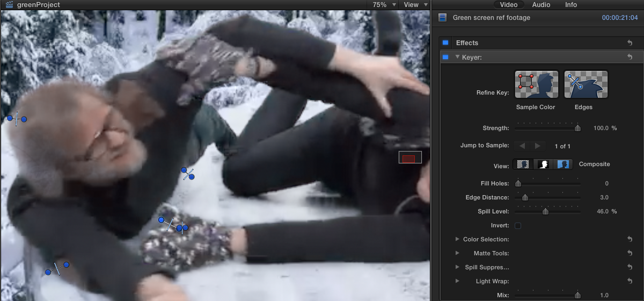Click the Edges refine key icon
The image size is (644, 301).
(x=586, y=84)
